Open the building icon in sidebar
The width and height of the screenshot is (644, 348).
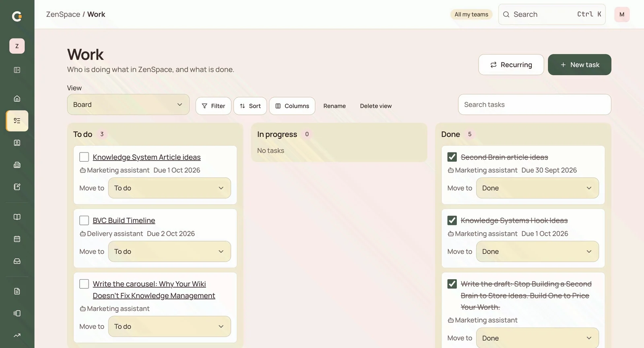point(17,165)
